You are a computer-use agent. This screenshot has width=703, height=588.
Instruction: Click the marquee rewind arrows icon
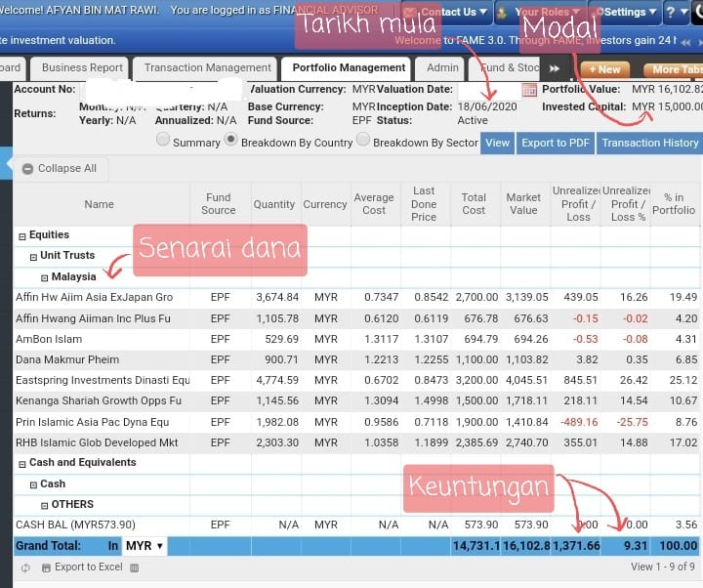pos(685,43)
